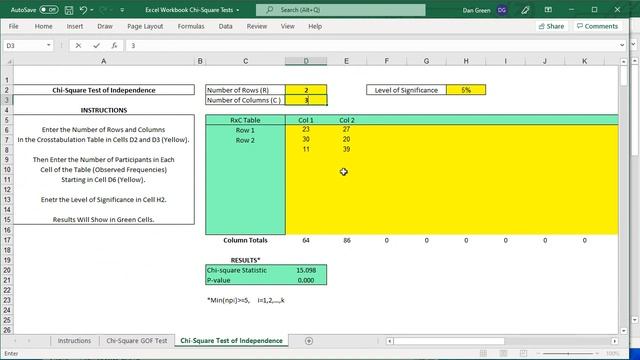Click the zoom slider in status bar
The width and height of the screenshot is (640, 360).
click(x=568, y=353)
